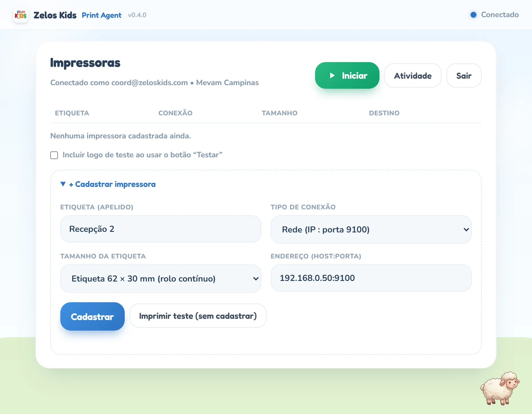The width and height of the screenshot is (532, 414).
Task: Click the v0.4.0 version label
Action: [137, 15]
